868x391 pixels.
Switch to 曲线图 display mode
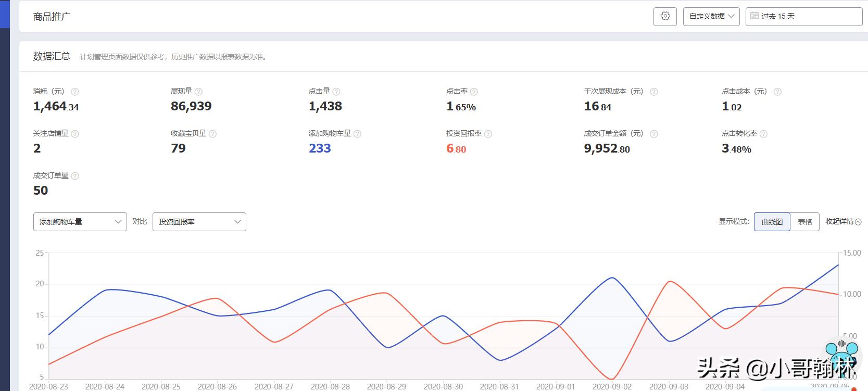coord(772,222)
